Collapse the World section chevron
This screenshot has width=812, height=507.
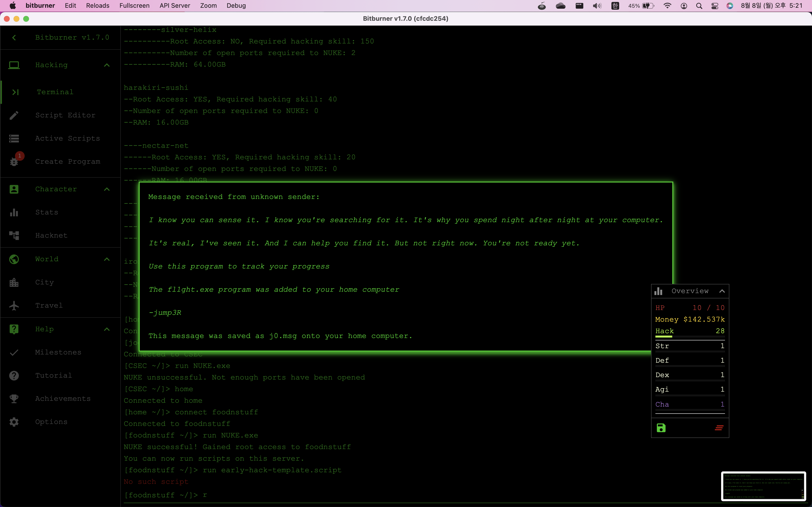tap(107, 259)
